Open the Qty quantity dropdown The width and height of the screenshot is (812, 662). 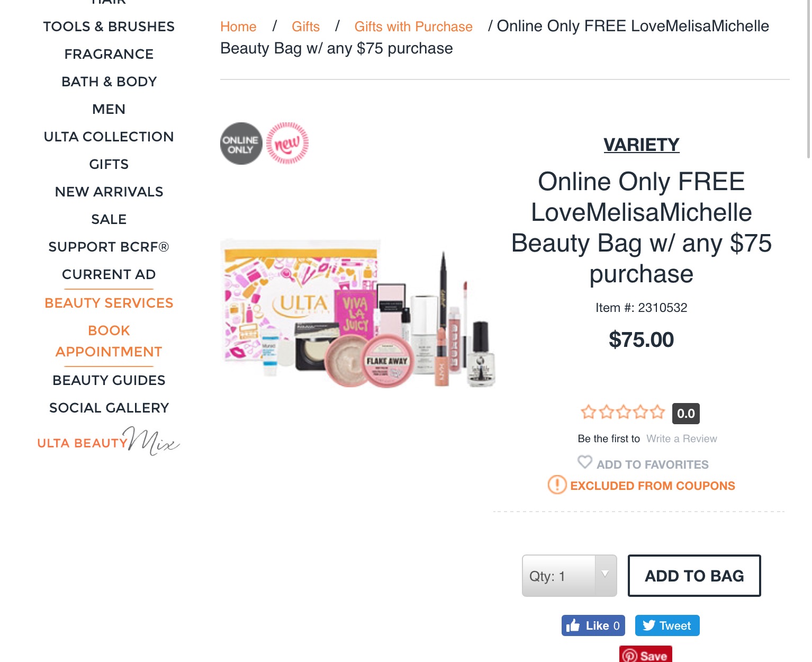[x=569, y=576]
